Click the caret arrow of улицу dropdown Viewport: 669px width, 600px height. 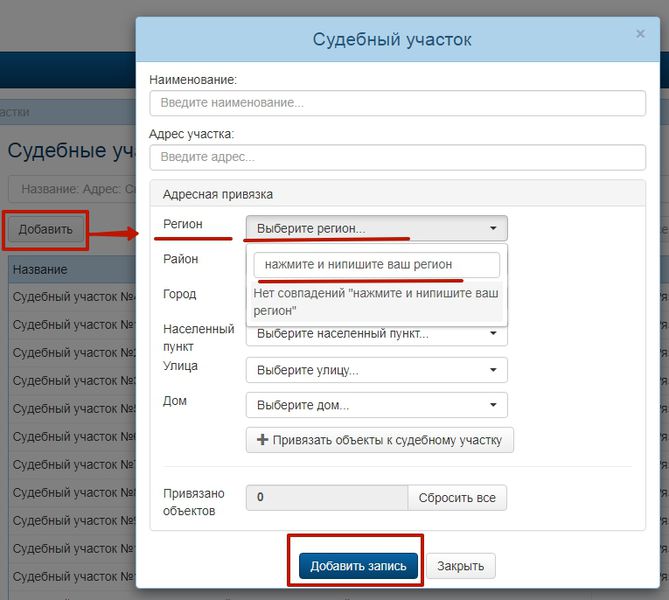(493, 370)
